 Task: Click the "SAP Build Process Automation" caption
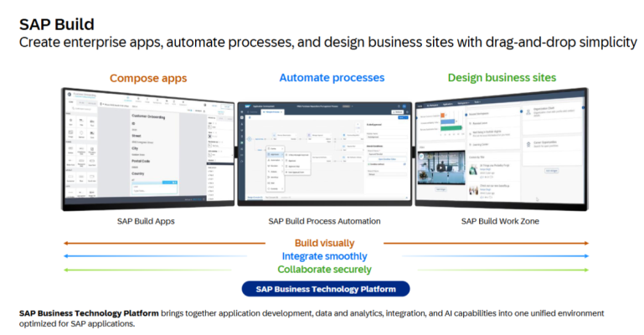point(324,221)
